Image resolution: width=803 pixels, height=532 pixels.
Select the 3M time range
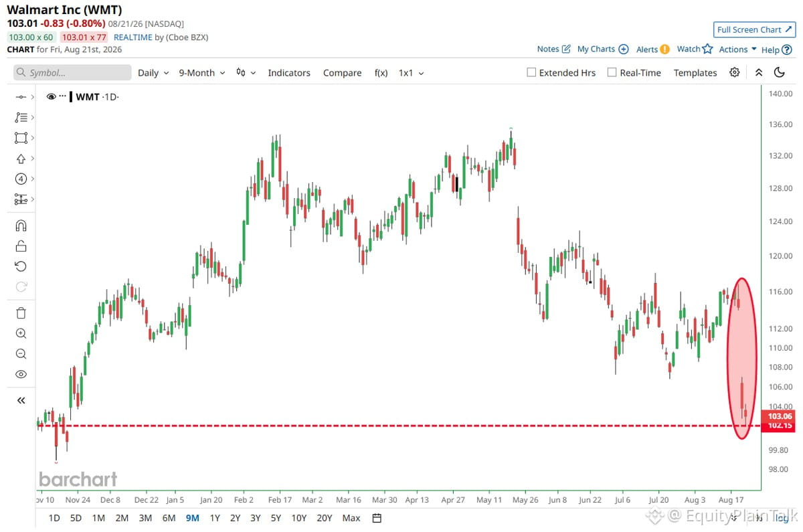(x=145, y=518)
